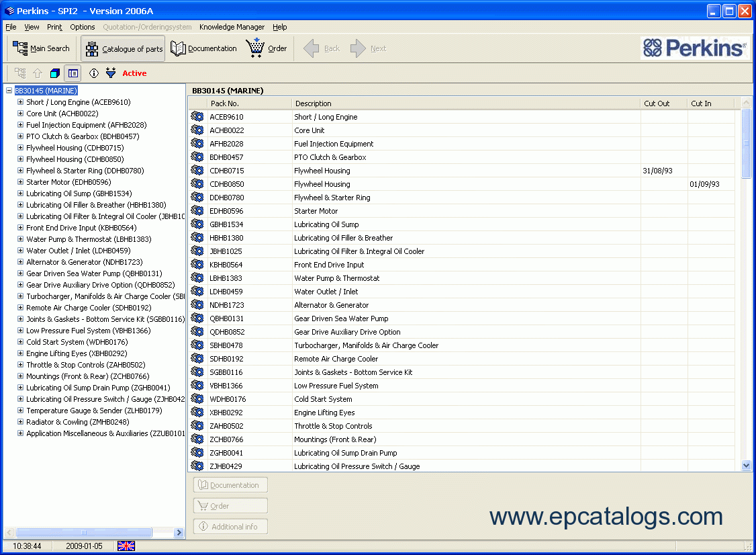
Task: Select Alternator & Generator (NDHB1723) tree item
Action: point(85,262)
